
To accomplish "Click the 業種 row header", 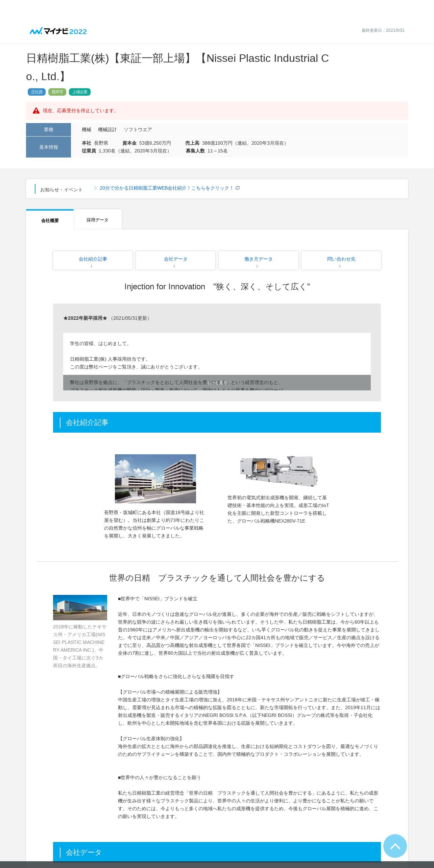I will click(48, 129).
